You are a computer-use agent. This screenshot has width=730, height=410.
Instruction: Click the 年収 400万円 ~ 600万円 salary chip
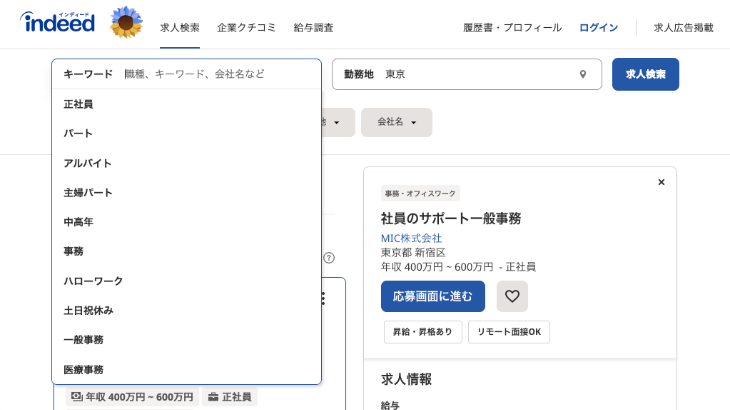click(132, 397)
